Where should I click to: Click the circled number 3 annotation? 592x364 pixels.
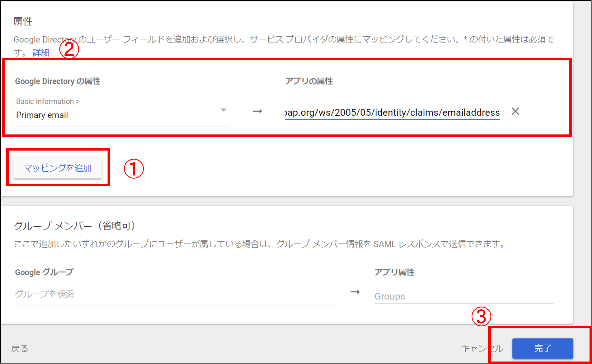(x=481, y=317)
